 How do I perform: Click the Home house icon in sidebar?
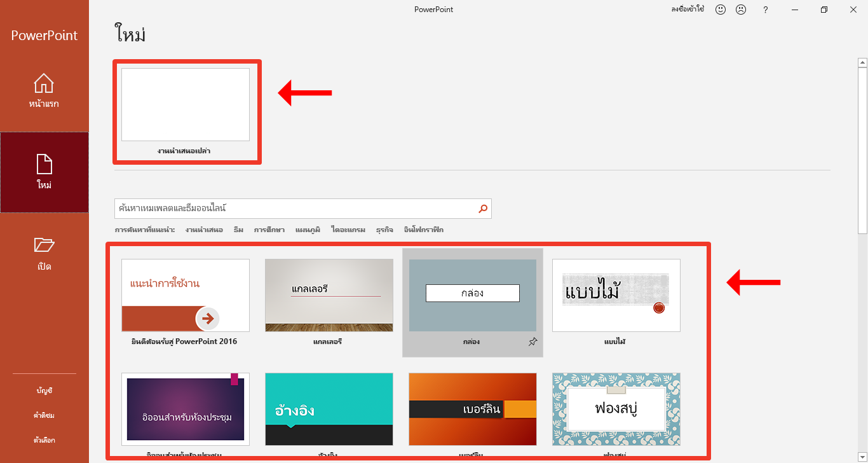pos(44,83)
